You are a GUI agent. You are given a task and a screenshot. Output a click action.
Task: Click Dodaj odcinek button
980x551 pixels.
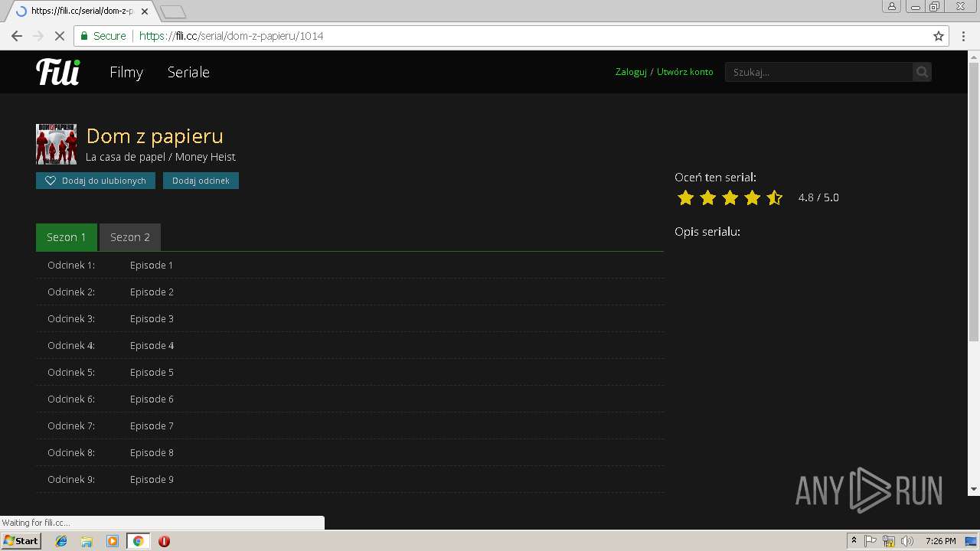(x=201, y=181)
